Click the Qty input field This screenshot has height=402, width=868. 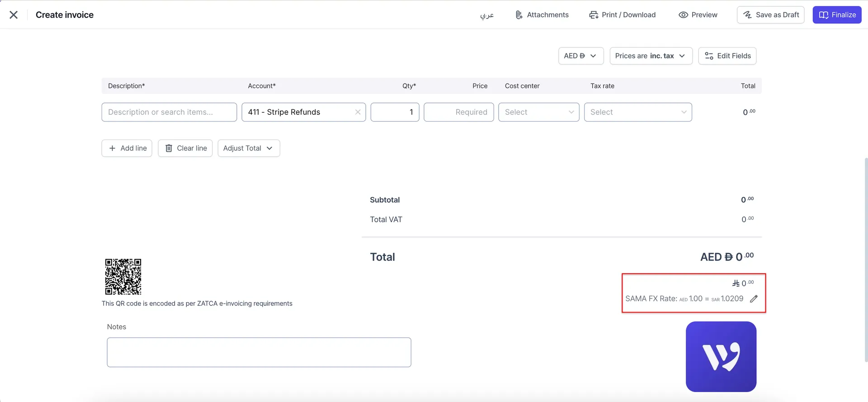pyautogui.click(x=395, y=112)
